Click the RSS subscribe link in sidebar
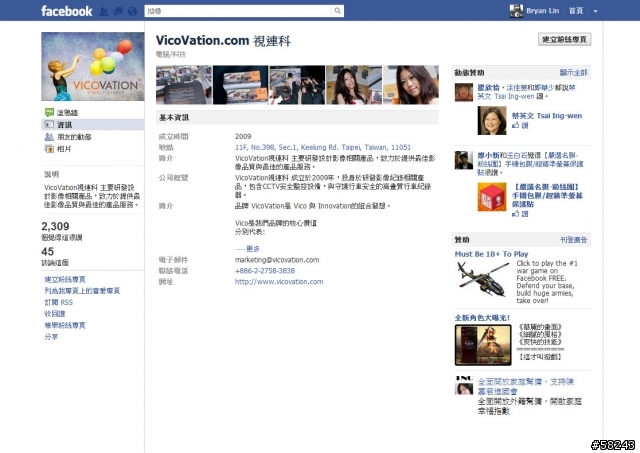The image size is (640, 453). (58, 302)
